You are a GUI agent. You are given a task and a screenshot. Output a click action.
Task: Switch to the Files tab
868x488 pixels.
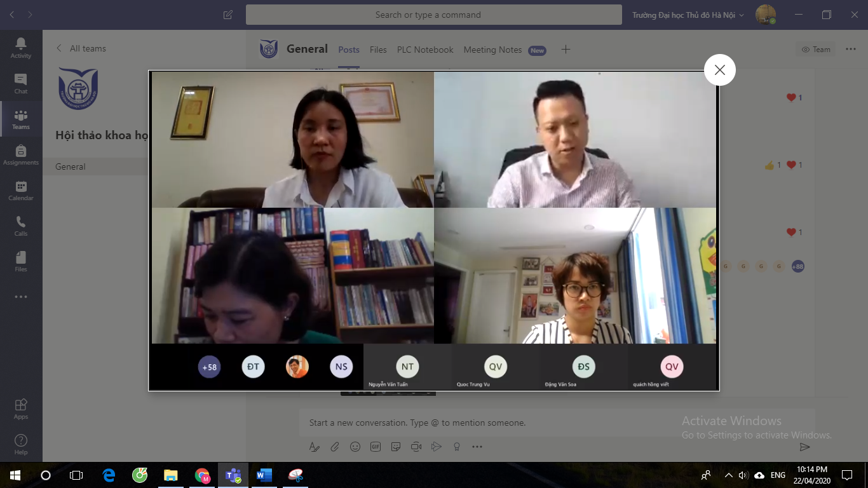tap(378, 50)
